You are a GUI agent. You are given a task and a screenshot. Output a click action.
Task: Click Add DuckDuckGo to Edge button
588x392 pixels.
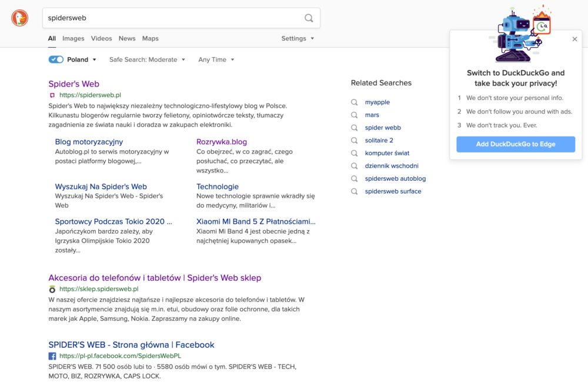coord(516,144)
